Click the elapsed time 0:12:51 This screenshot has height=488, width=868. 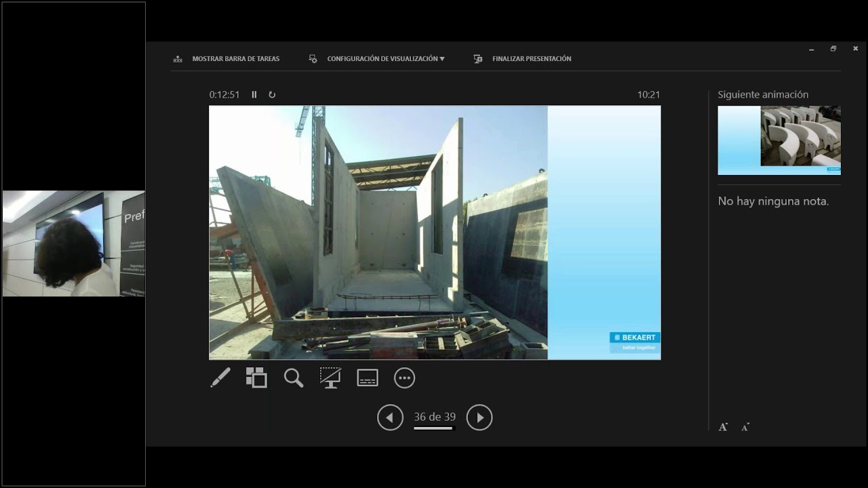pos(224,95)
